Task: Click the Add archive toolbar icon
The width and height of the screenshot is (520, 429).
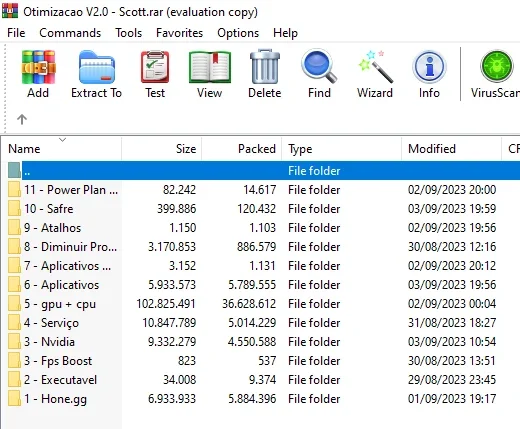Action: (x=38, y=67)
